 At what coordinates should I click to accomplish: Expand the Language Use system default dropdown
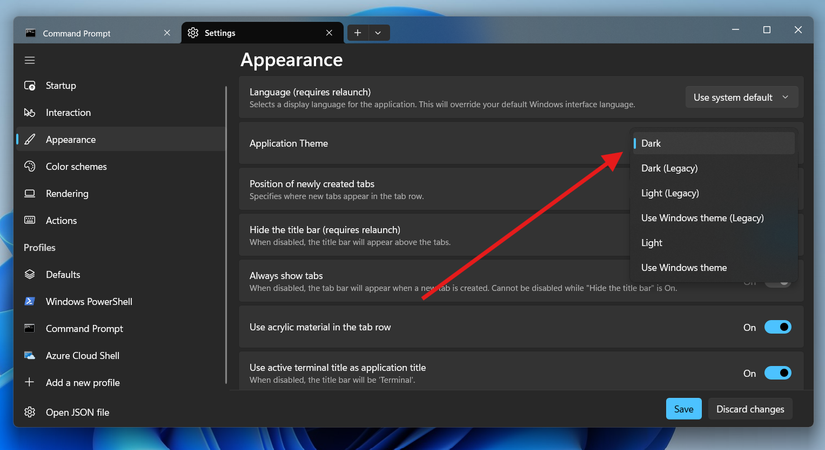point(742,97)
